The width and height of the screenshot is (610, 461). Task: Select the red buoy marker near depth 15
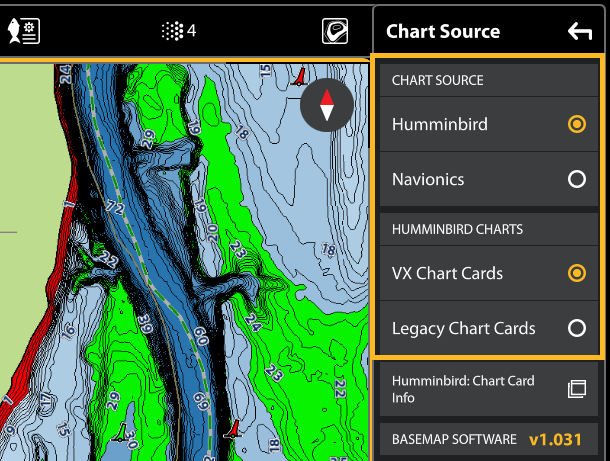click(x=300, y=77)
